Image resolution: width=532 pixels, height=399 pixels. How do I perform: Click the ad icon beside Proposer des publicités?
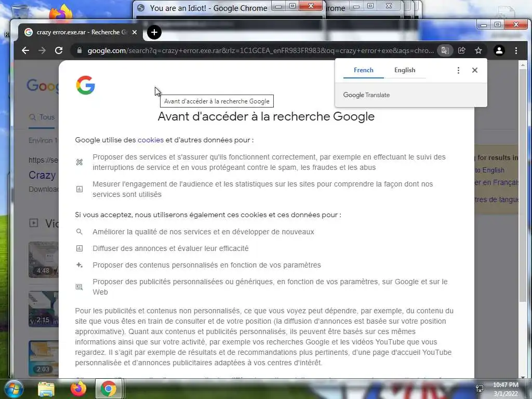pos(79,287)
